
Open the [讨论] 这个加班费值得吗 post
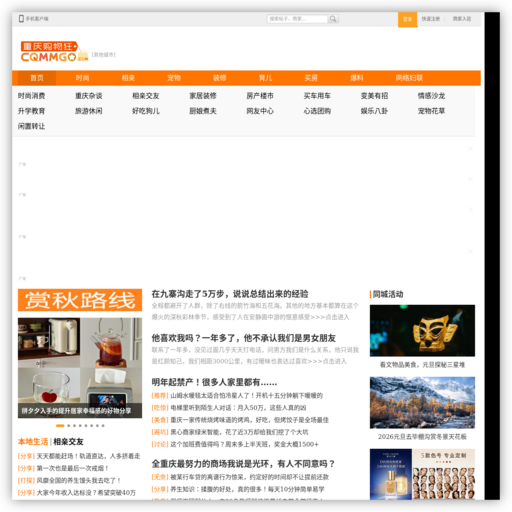click(x=235, y=444)
